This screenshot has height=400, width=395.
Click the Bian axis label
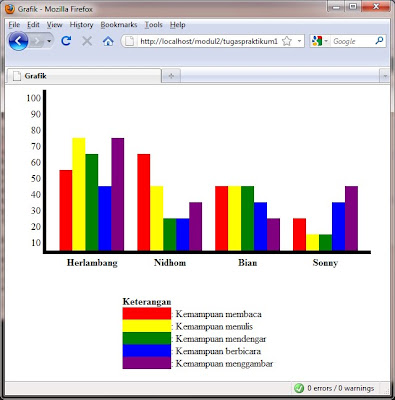248,263
